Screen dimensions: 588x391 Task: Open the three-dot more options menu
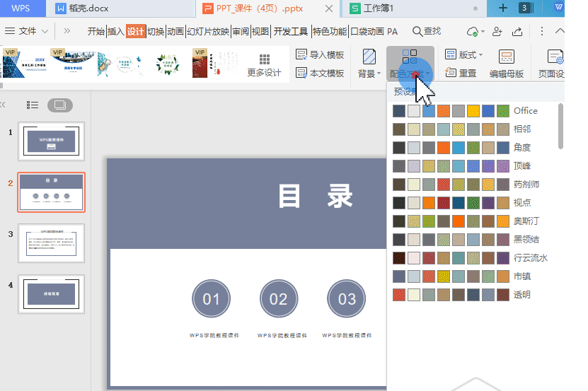pos(541,31)
